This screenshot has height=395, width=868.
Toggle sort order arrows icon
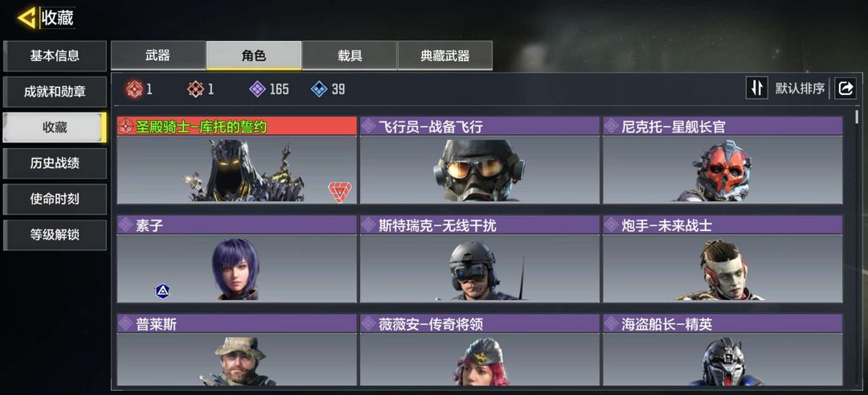pos(757,88)
